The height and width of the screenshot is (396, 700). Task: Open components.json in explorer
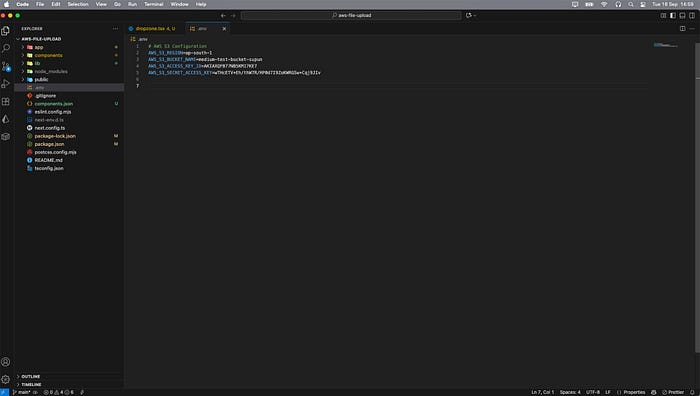[54, 104]
